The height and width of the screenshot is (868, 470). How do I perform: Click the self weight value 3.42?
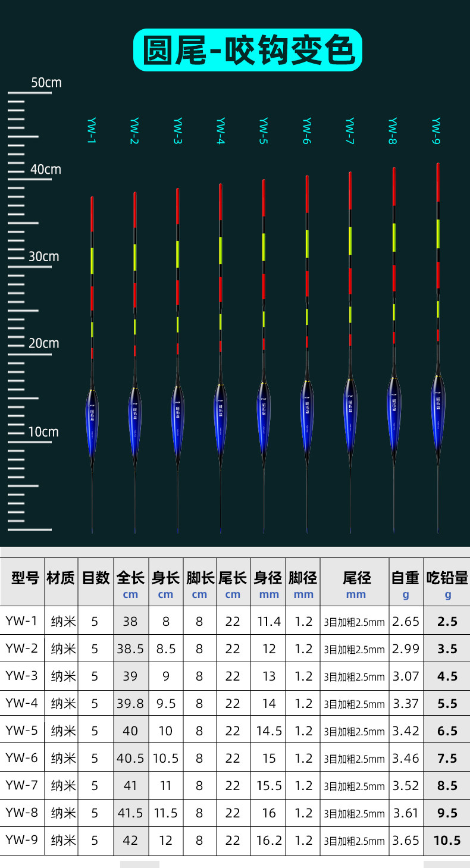406,731
